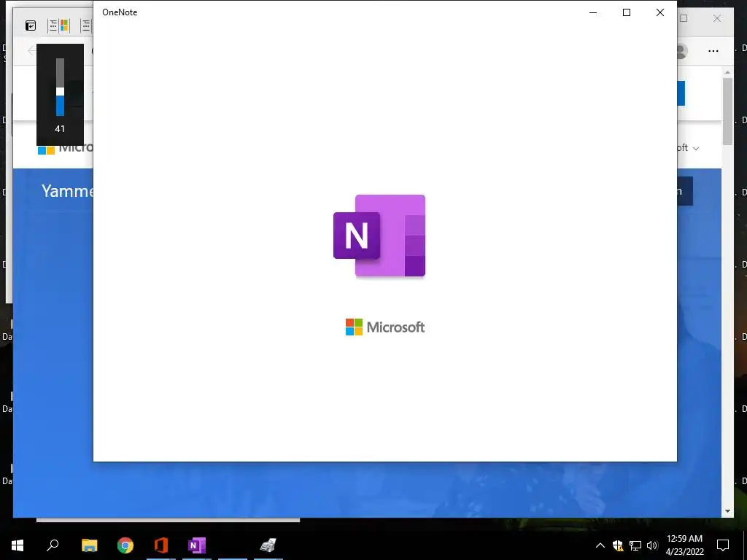Close the OneNote splash window
This screenshot has height=560, width=747.
659,12
